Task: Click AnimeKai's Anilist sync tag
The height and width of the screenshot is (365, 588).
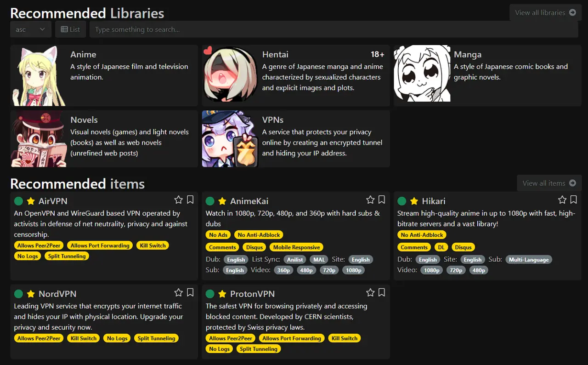Action: [295, 260]
